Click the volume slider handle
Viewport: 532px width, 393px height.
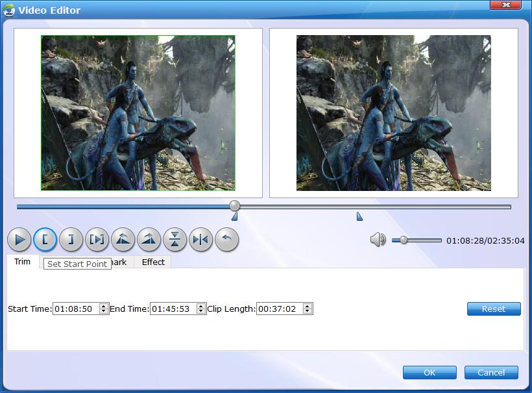404,240
